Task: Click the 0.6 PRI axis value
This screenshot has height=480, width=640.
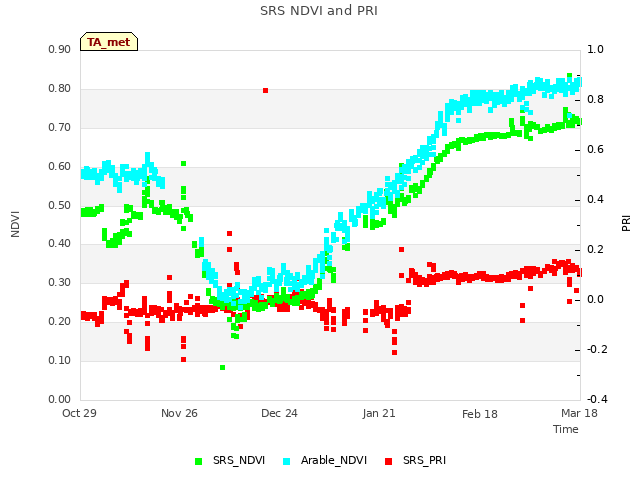Action: 596,149
